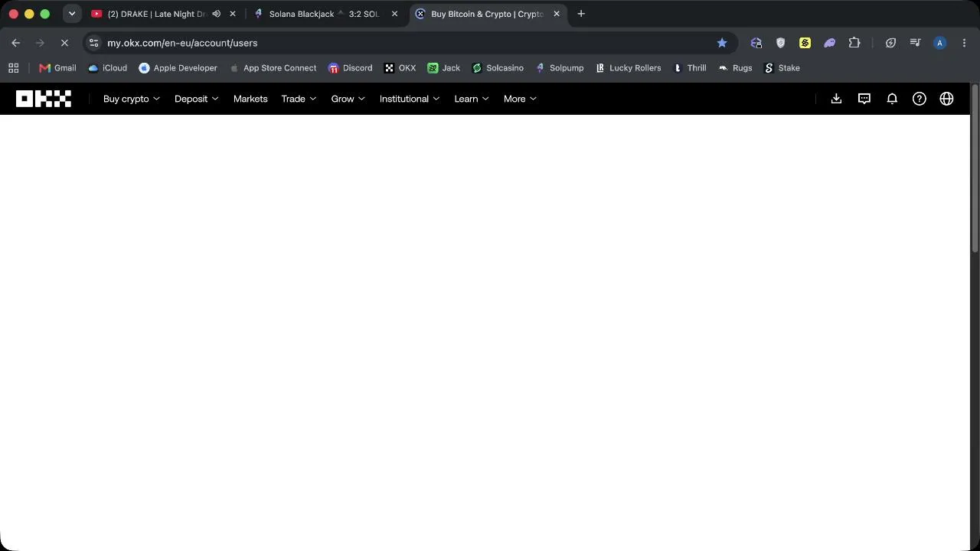Screen dimensions: 980x551
Task: Open the Lucky Rollers bookmark
Action: coord(628,68)
